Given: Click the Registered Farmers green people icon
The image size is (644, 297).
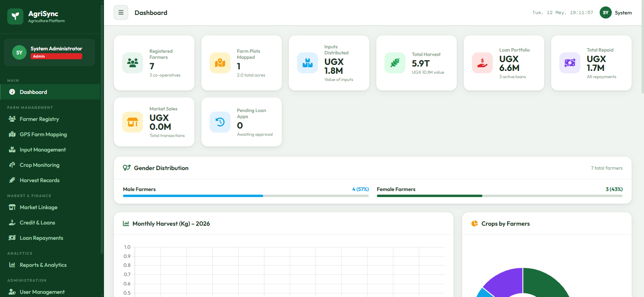Looking at the screenshot, I should 133,63.
